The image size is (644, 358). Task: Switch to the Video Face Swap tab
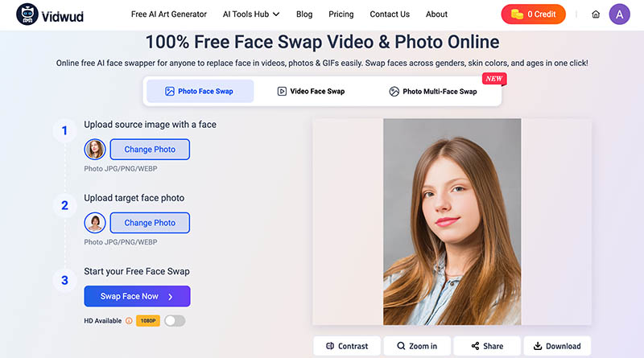point(311,91)
